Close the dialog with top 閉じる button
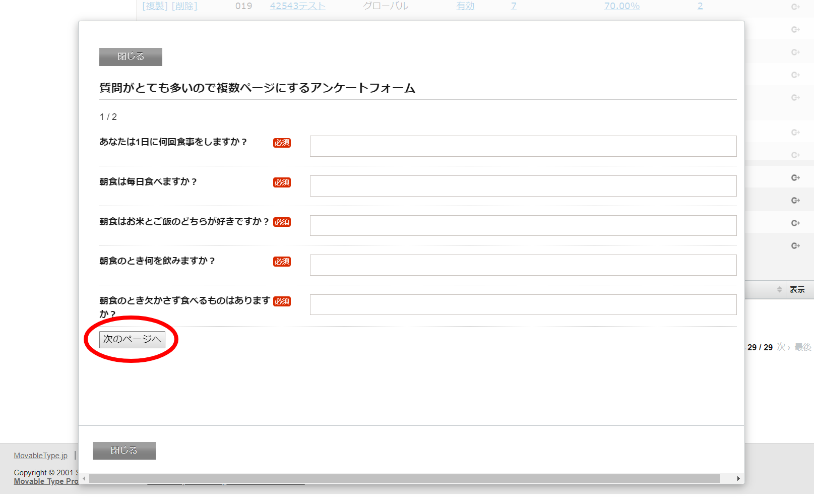 131,57
